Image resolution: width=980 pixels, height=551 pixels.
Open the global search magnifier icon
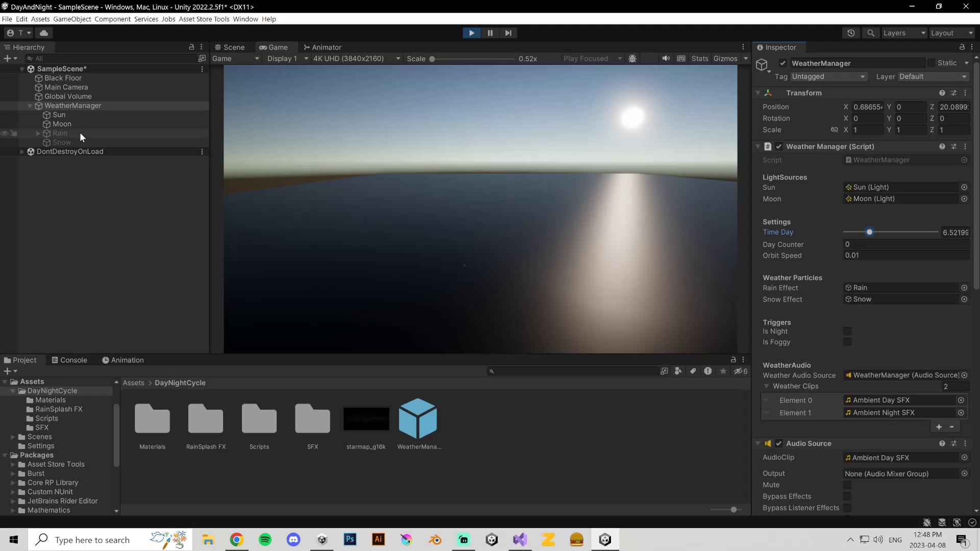[x=871, y=33]
